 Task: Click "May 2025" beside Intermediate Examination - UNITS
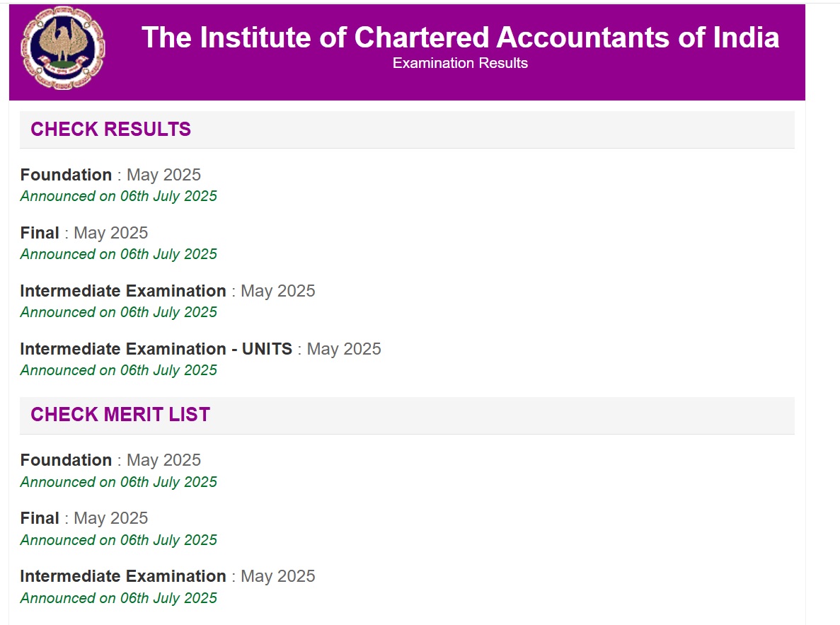click(x=344, y=349)
